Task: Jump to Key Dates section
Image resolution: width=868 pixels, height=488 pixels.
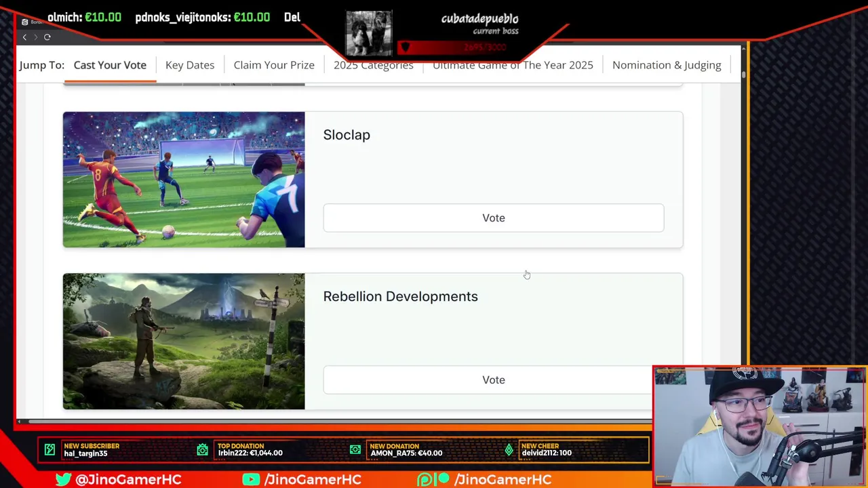Action: point(190,65)
